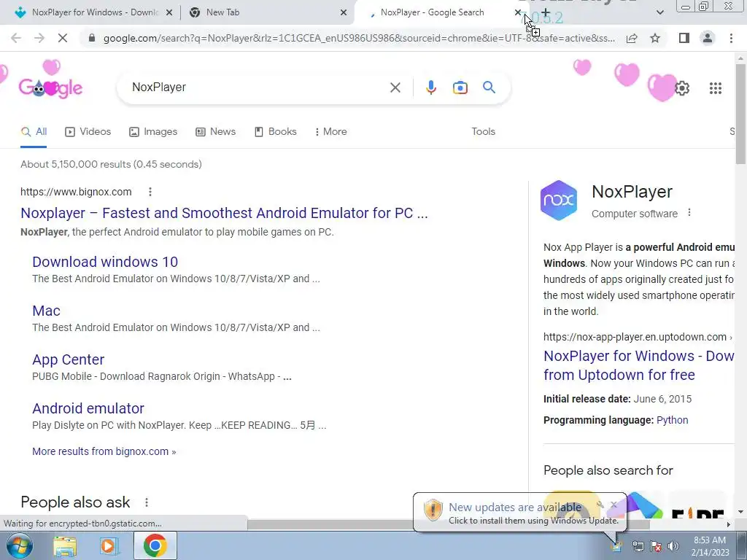Open options for the bignox.com result
747x560 pixels.
click(150, 192)
